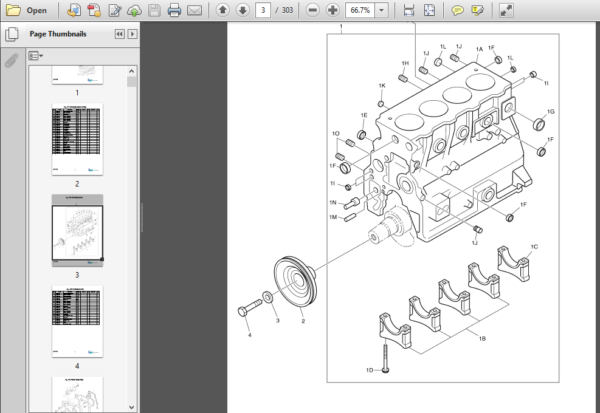The height and width of the screenshot is (413, 600).
Task: Click the fit width scrolling icon
Action: click(x=409, y=10)
